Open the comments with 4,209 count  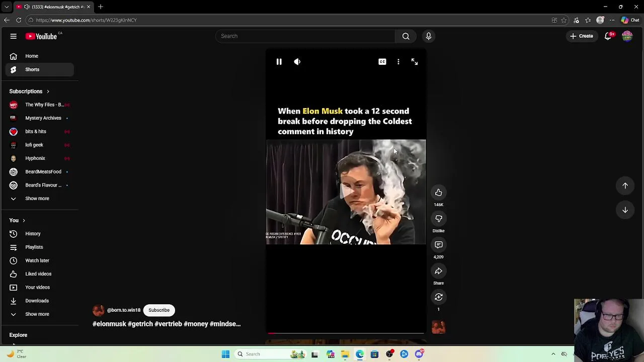point(439,245)
